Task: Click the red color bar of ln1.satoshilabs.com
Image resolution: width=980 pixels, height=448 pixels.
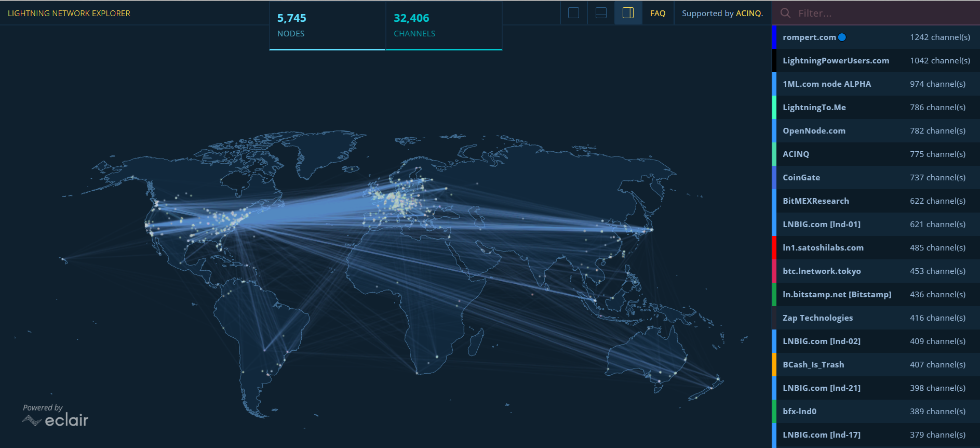Action: click(774, 247)
